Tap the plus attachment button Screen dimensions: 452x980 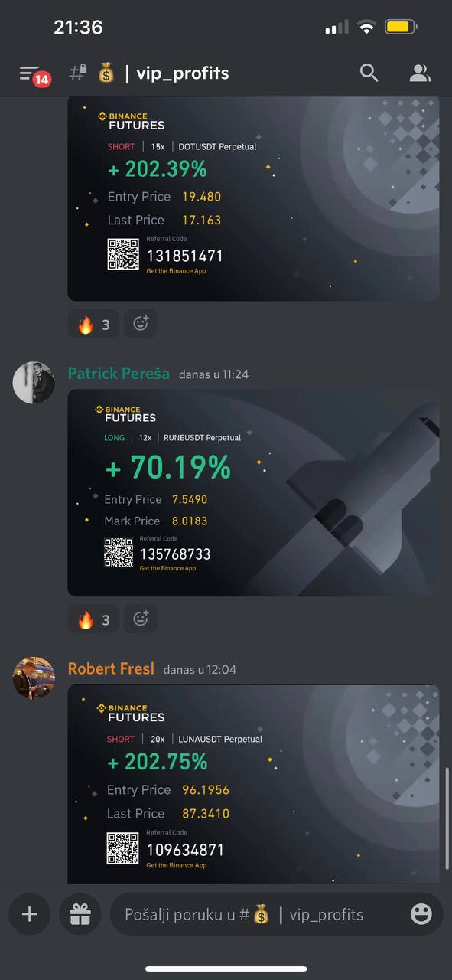pyautogui.click(x=30, y=914)
